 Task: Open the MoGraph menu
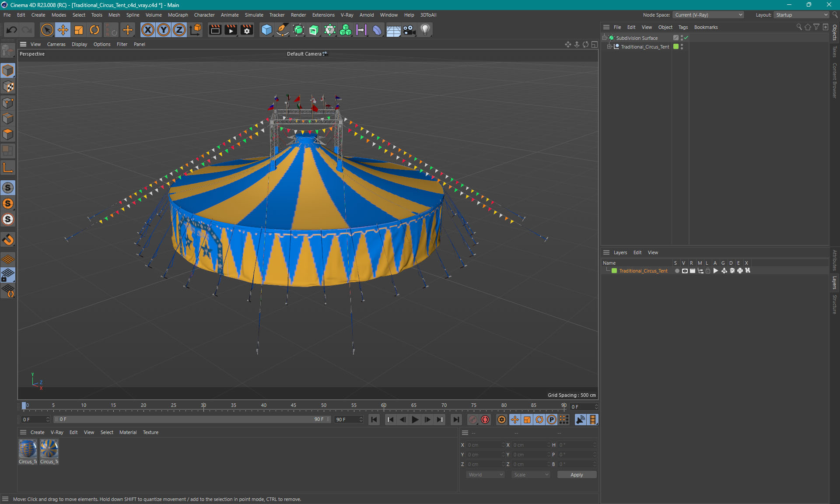click(x=178, y=15)
